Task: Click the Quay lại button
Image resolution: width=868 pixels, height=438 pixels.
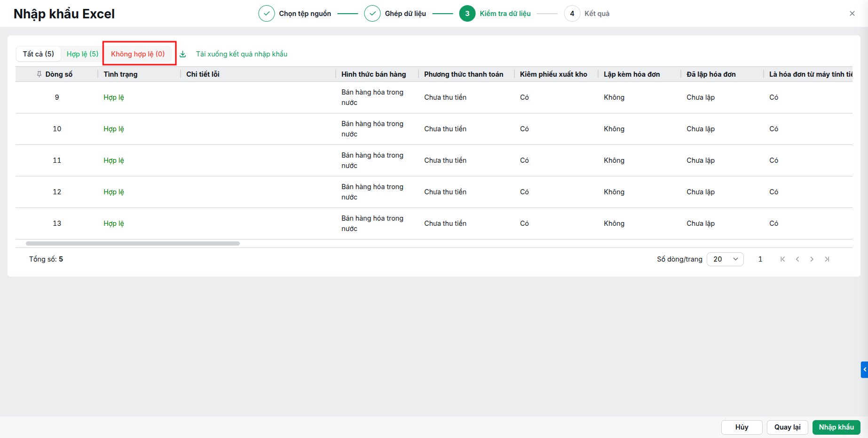Action: [x=788, y=427]
